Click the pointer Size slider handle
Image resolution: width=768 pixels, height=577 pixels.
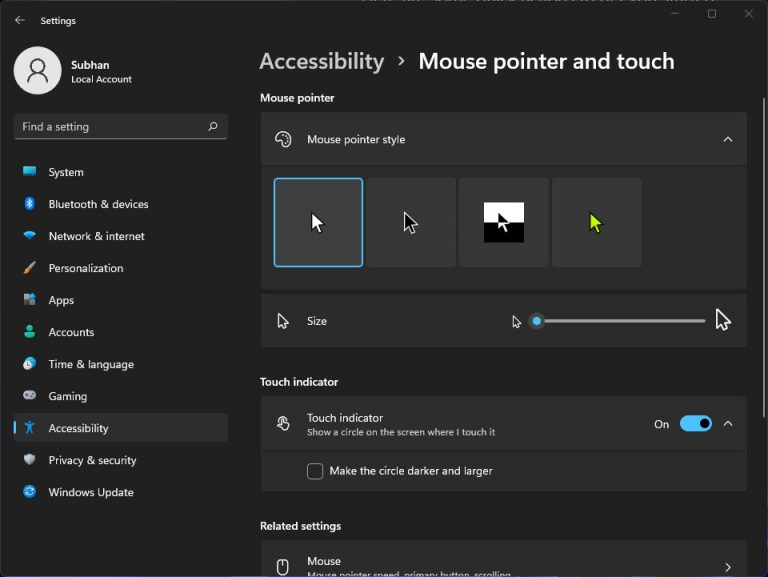(x=537, y=321)
